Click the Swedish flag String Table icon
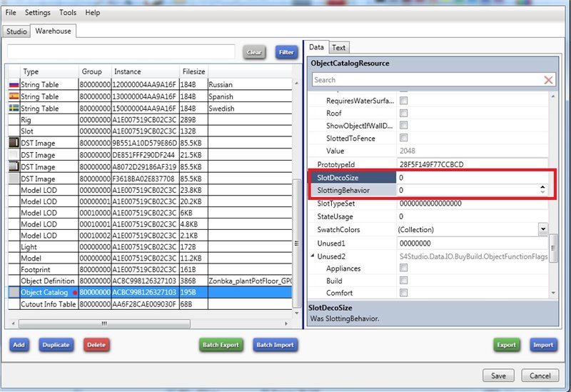Screen dimensions: 571x392 pyautogui.click(x=13, y=109)
